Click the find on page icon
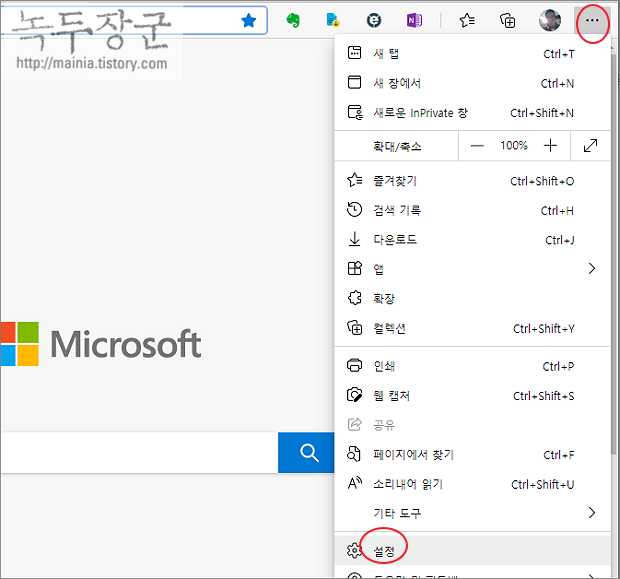Image resolution: width=620 pixels, height=579 pixels. 354,454
